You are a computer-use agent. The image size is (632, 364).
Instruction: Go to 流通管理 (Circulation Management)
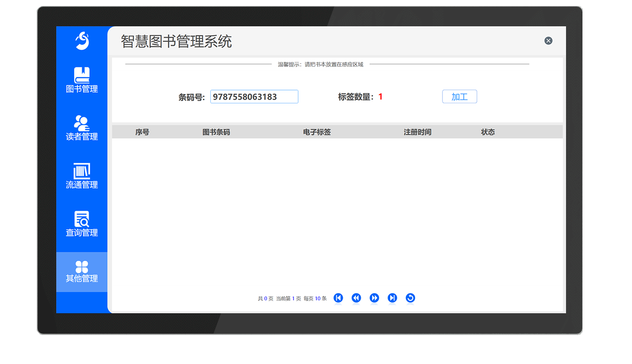[82, 176]
